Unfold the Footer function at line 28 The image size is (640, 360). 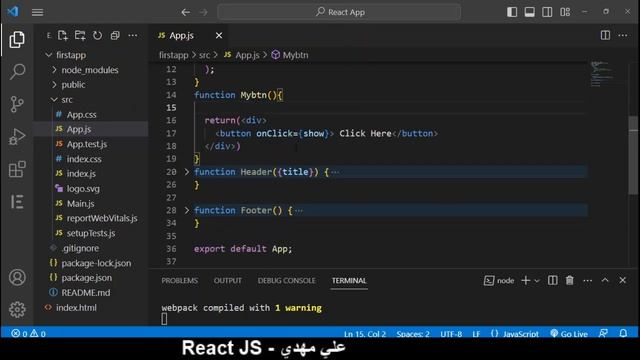[x=187, y=210]
